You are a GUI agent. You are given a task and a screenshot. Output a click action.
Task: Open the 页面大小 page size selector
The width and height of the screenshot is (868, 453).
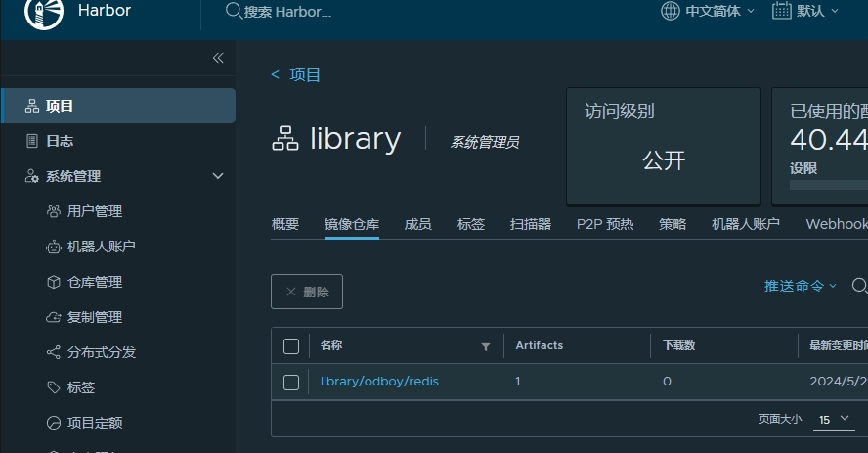[835, 419]
